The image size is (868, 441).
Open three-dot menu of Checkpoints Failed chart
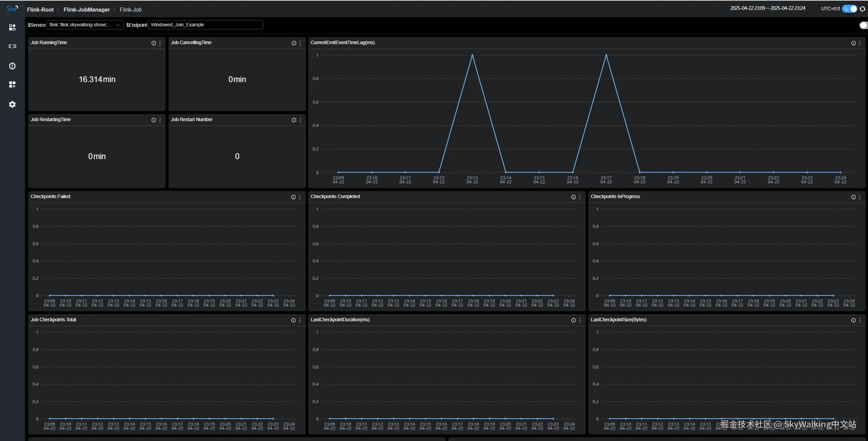tap(300, 197)
